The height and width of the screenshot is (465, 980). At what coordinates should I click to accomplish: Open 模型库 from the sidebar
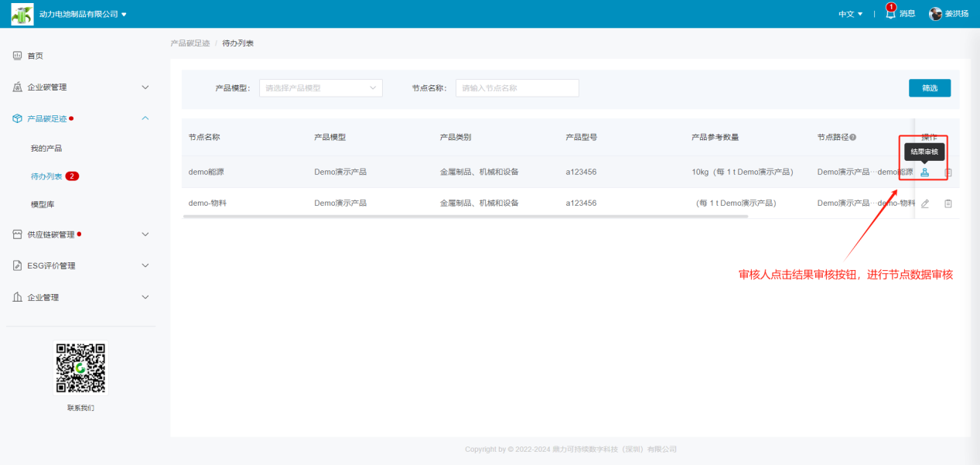click(43, 204)
